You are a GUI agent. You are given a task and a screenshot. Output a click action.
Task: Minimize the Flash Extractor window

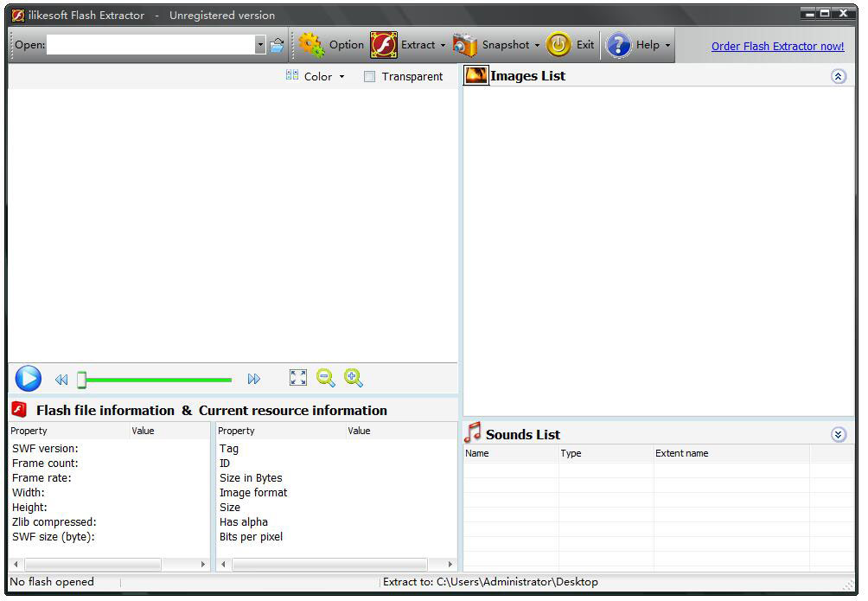809,13
